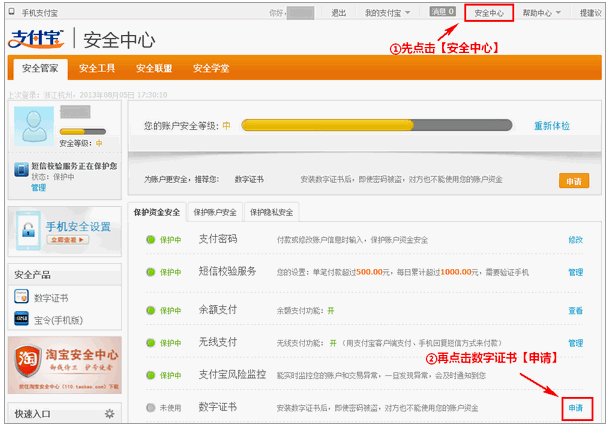
Task: Open the 淘宝安全中心 banner
Action: (x=65, y=365)
